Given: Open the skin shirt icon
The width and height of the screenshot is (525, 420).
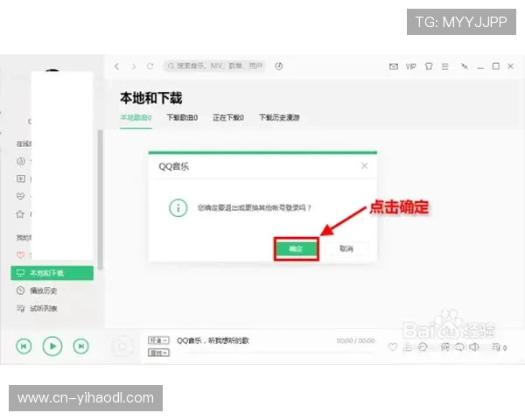Looking at the screenshot, I should (x=429, y=66).
